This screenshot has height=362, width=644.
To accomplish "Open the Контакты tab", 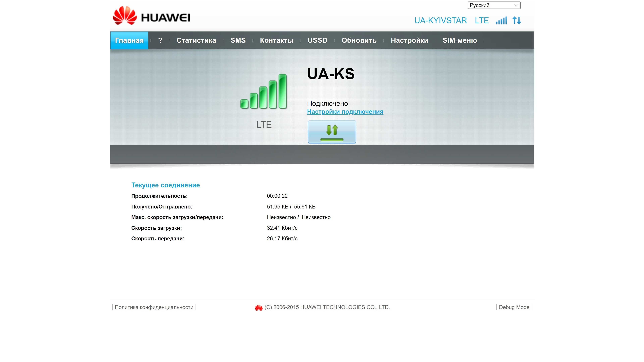I will 277,40.
